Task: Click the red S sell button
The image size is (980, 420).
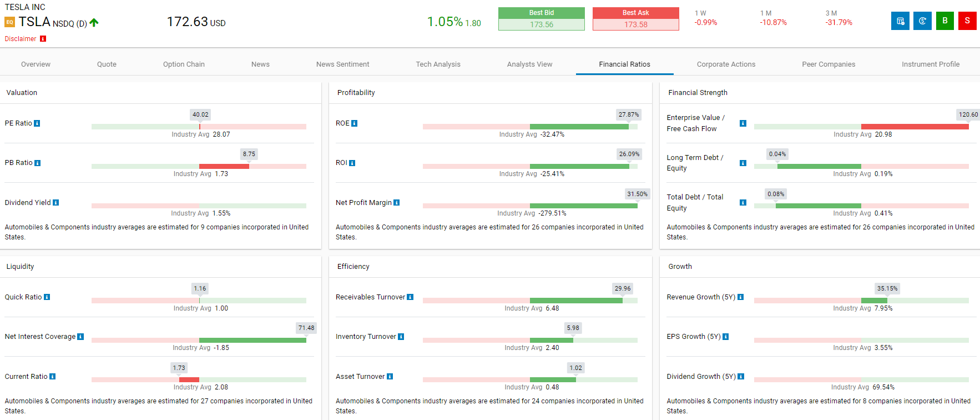Action: [967, 21]
